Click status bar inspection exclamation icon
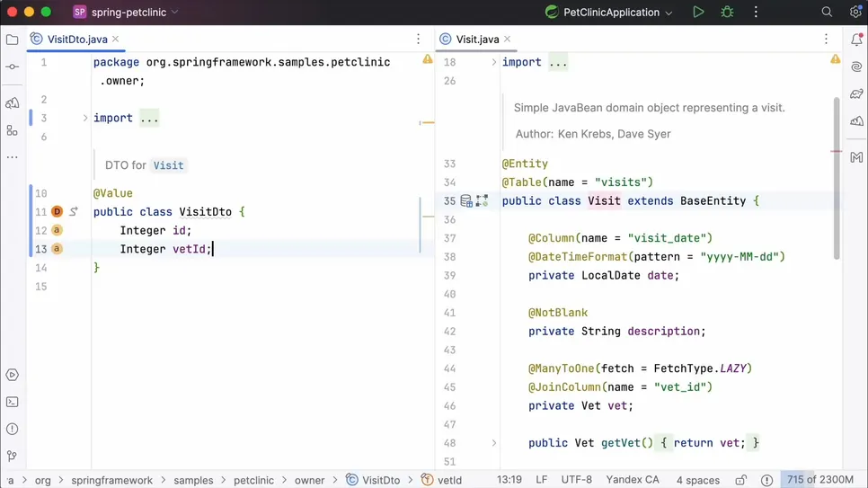 [x=766, y=480]
